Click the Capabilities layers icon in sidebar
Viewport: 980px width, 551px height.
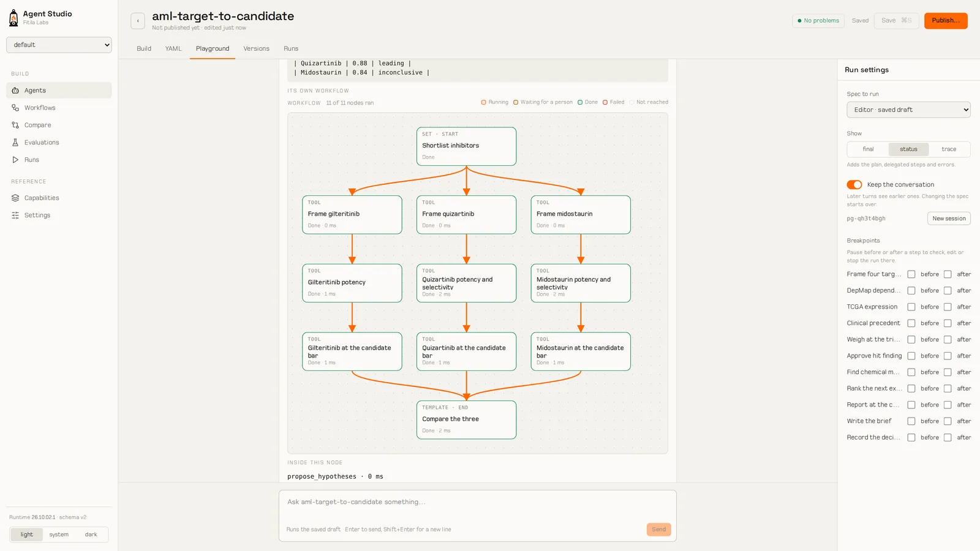click(15, 198)
